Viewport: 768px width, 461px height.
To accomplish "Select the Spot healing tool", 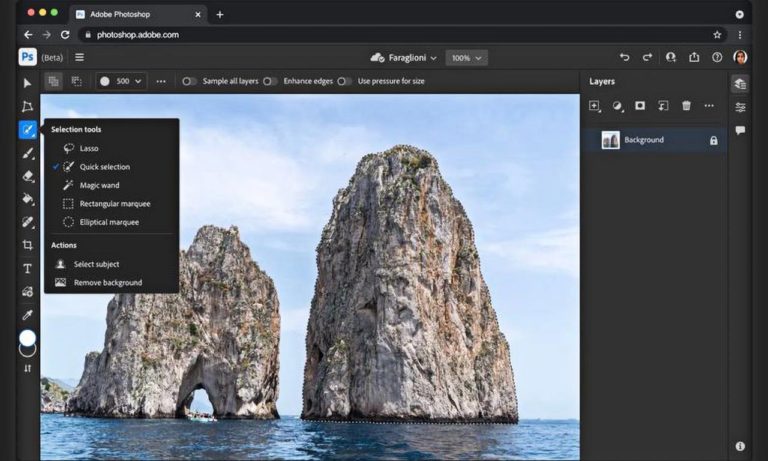I will click(x=27, y=222).
